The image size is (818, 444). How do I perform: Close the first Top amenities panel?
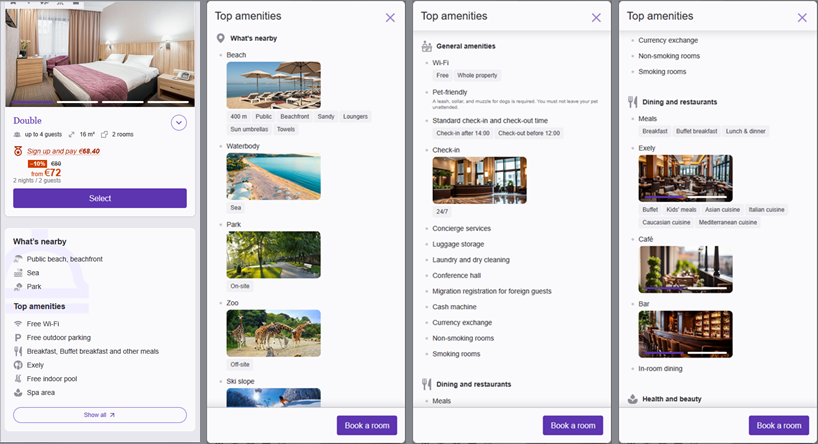(x=390, y=18)
